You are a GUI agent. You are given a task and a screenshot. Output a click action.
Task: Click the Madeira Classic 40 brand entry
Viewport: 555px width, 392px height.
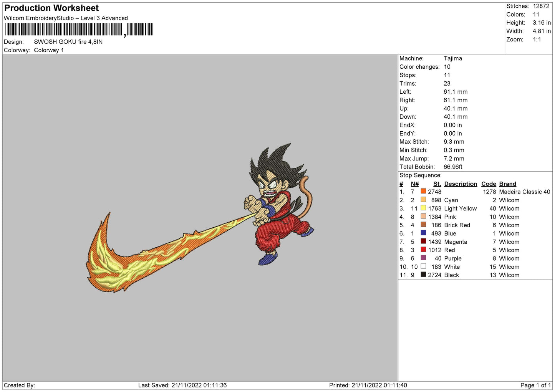tap(524, 192)
